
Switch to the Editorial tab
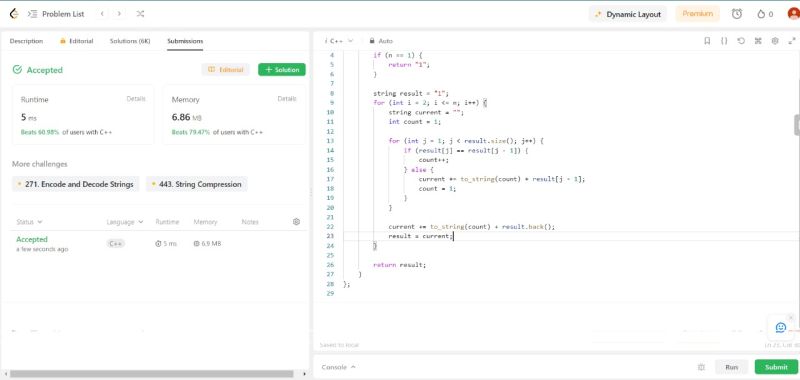coord(77,41)
